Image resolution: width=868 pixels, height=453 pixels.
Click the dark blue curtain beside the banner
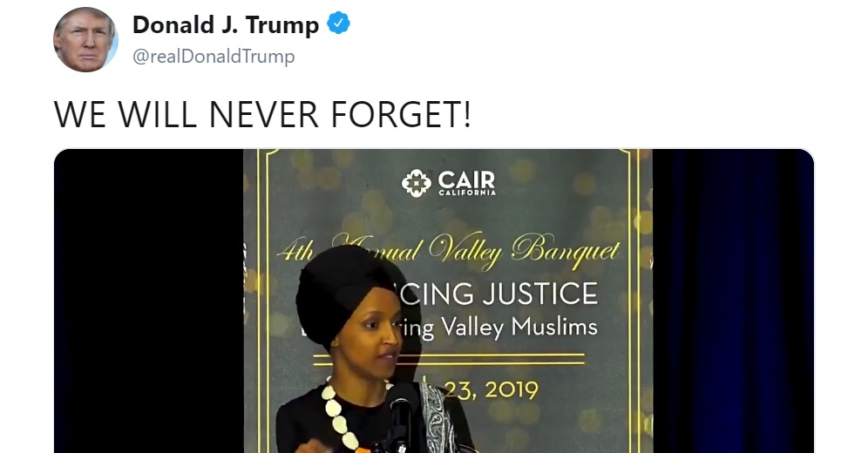(733, 301)
